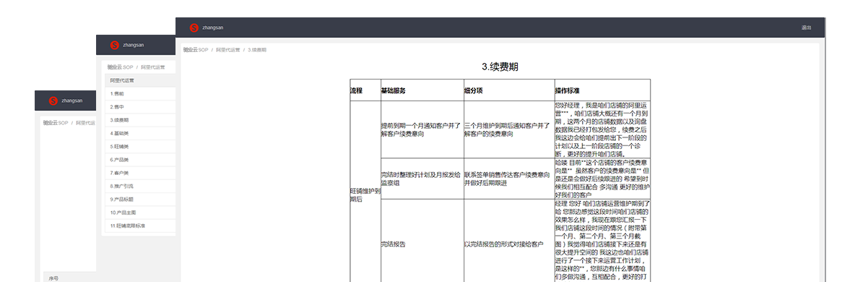This screenshot has width=868, height=282.
Task: Click username zhangsan in the back-left window header
Action: tap(72, 101)
